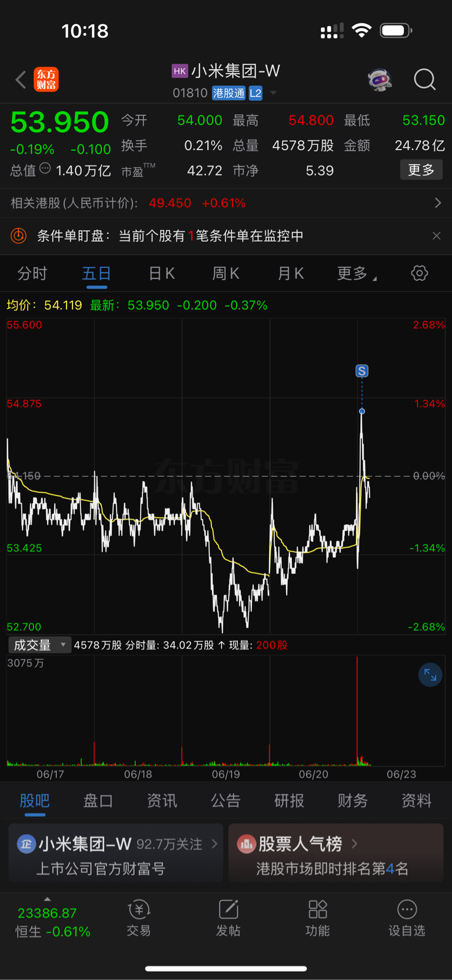The height and width of the screenshot is (980, 452).
Task: Open 股票人气榜 chevron arrow
Action: [x=354, y=844]
